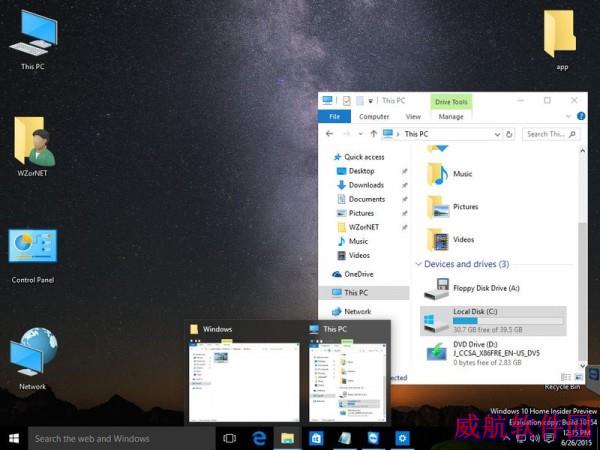Click the Task View taskbar icon

pyautogui.click(x=230, y=438)
